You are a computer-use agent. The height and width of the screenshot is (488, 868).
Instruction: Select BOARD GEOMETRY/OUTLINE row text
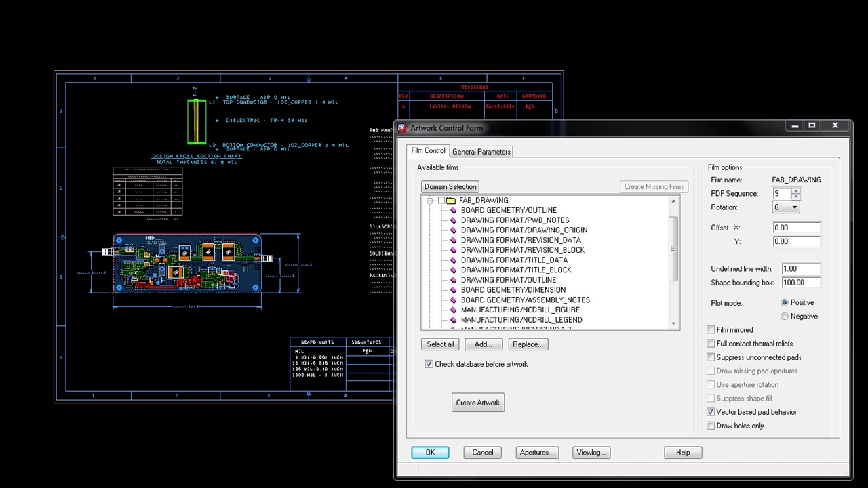click(509, 211)
